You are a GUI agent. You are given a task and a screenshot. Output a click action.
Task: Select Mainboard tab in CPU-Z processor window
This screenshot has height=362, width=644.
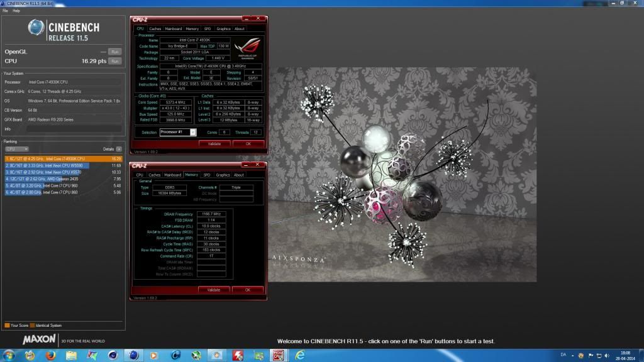174,29
